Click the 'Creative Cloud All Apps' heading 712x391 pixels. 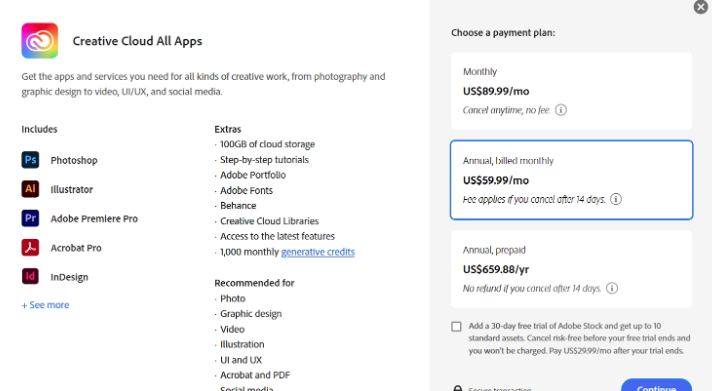138,41
